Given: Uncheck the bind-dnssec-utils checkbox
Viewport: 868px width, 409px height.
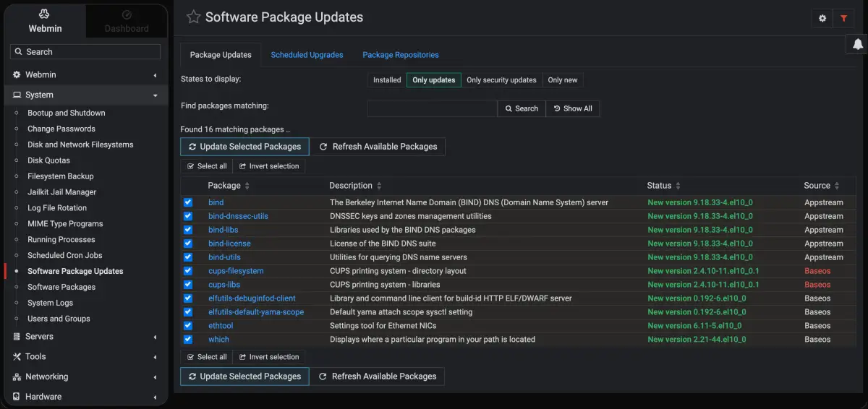Looking at the screenshot, I should 188,216.
